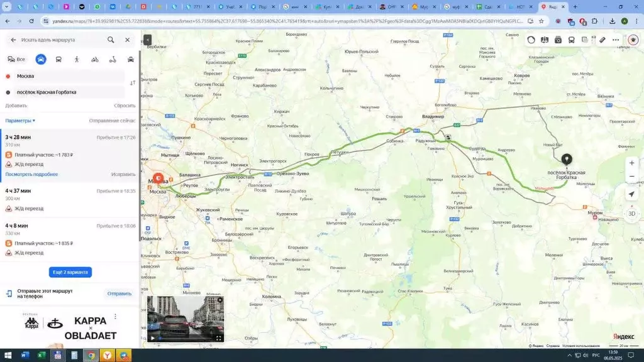This screenshot has width=644, height=362.
Task: Collapse the left route side panel arrow
Action: (147, 40)
